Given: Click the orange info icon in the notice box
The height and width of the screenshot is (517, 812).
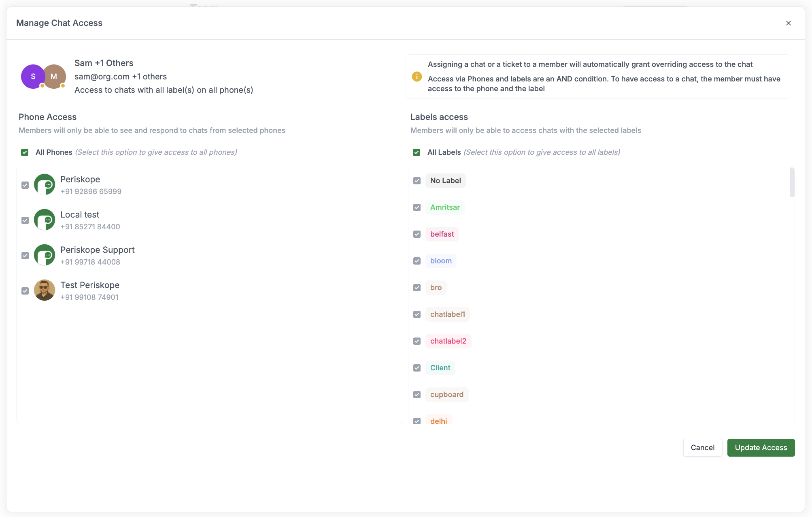Looking at the screenshot, I should (x=417, y=76).
